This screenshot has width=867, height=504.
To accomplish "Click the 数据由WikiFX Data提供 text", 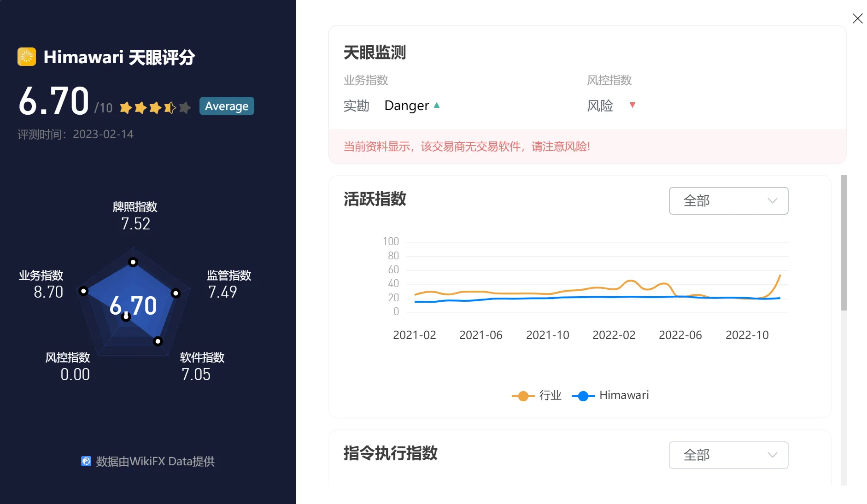I will click(x=155, y=461).
